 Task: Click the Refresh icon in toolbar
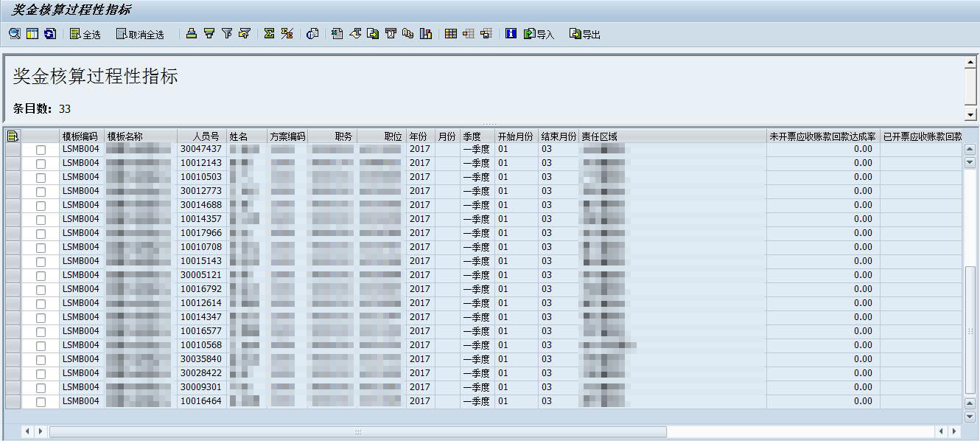pyautogui.click(x=50, y=34)
